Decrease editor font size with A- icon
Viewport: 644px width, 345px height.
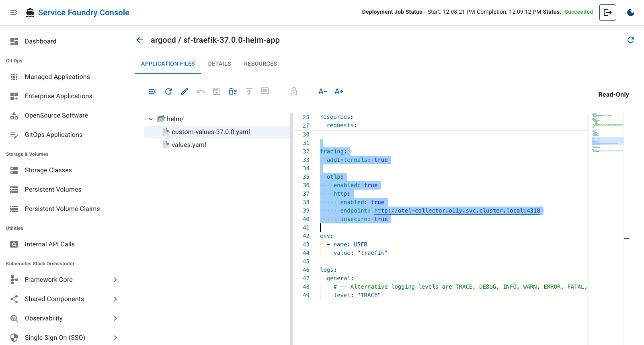(x=322, y=91)
